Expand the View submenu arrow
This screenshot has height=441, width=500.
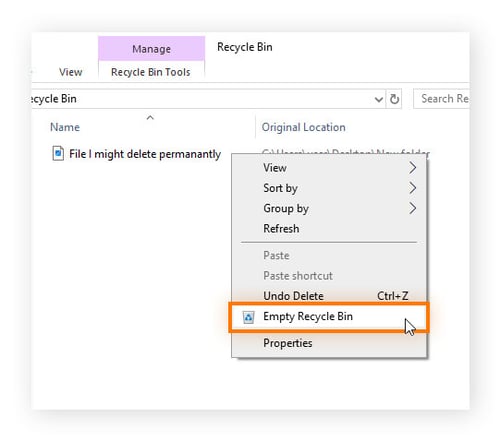pos(412,168)
